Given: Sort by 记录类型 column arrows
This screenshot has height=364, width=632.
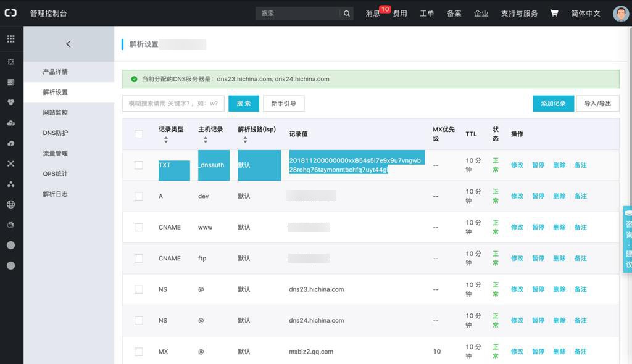Looking at the screenshot, I should pyautogui.click(x=165, y=139).
